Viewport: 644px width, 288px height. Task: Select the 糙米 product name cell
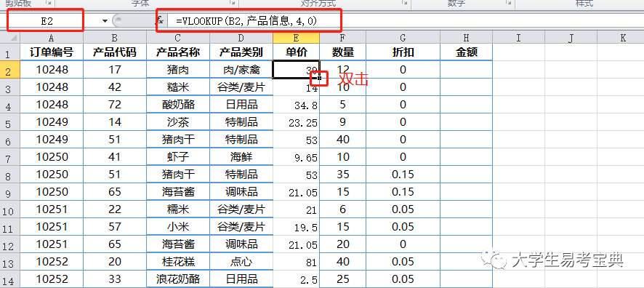tap(178, 87)
